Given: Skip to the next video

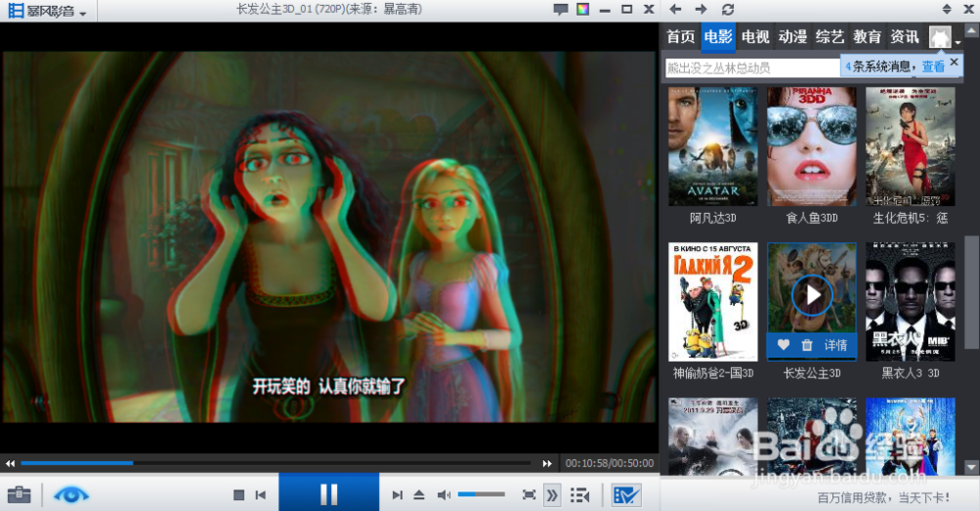Looking at the screenshot, I should 397,495.
